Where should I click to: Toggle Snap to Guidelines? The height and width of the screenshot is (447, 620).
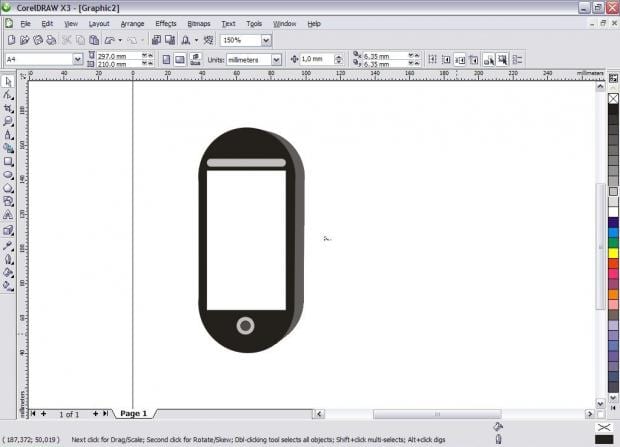point(446,60)
